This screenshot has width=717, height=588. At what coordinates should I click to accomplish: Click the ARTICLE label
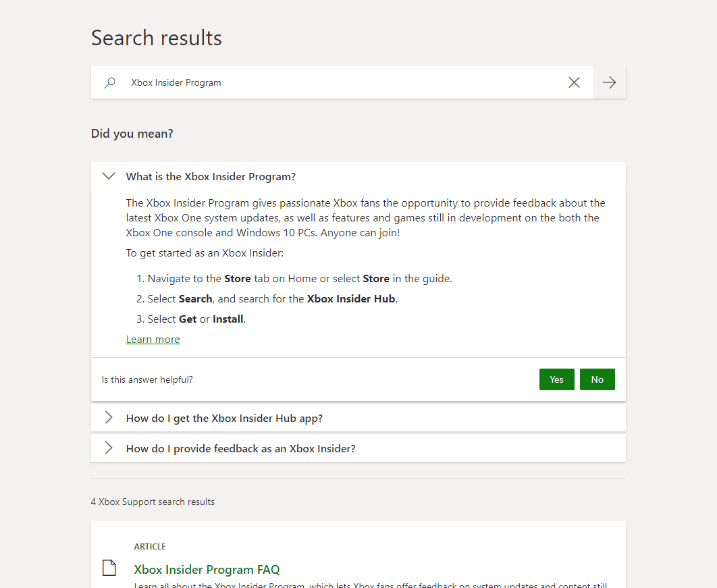point(150,546)
